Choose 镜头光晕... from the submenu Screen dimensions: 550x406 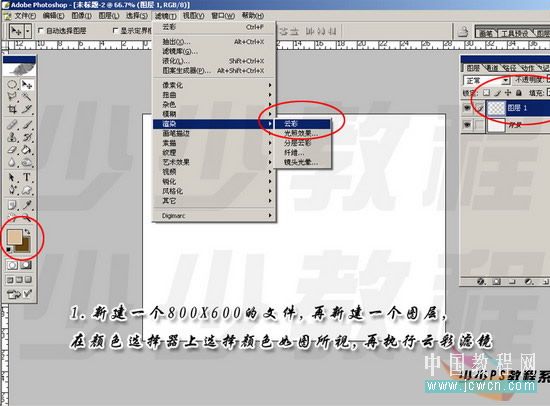click(303, 162)
